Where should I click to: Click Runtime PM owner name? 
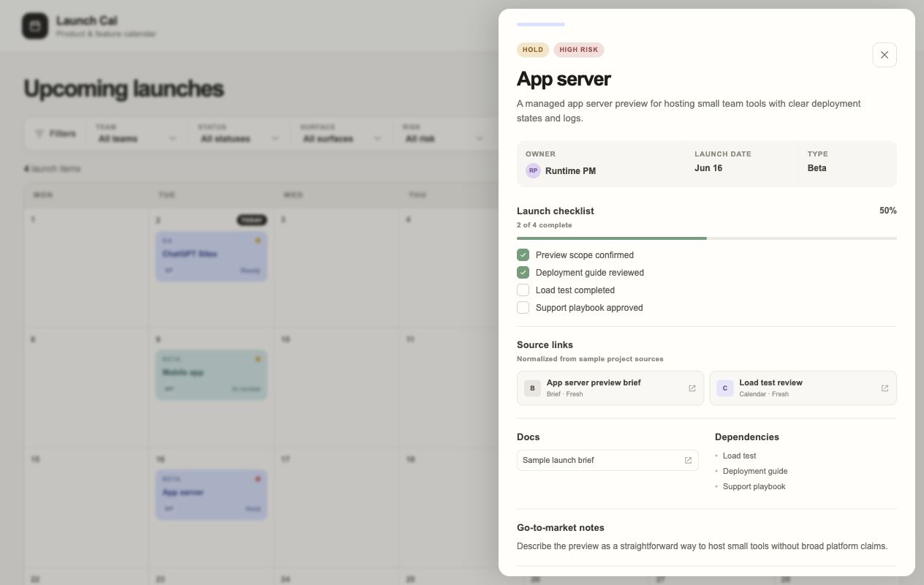570,171
